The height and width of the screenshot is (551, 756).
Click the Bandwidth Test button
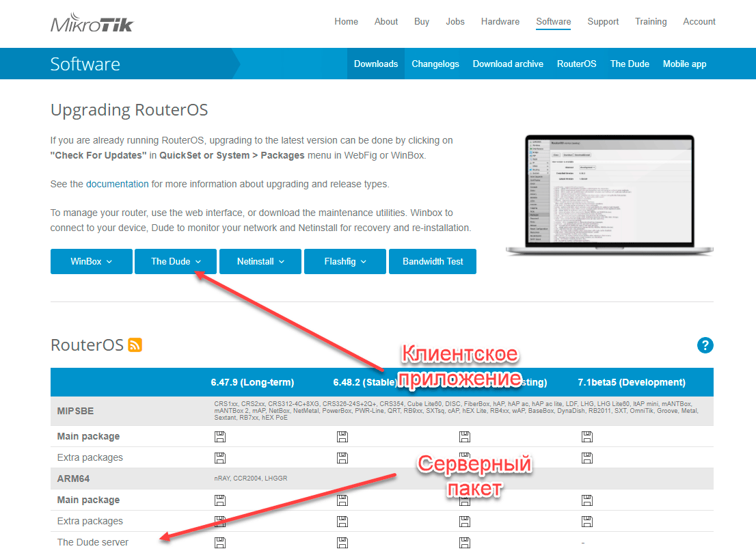(x=433, y=261)
